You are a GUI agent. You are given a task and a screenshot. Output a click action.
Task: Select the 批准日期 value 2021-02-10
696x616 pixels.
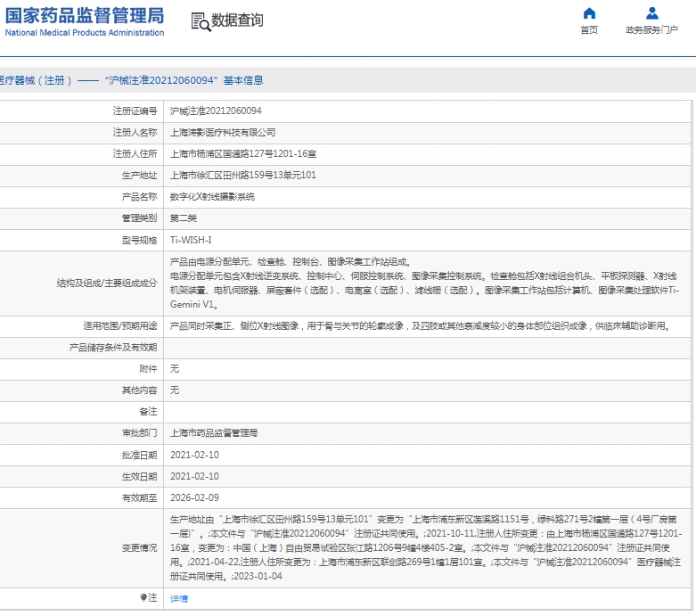click(194, 455)
